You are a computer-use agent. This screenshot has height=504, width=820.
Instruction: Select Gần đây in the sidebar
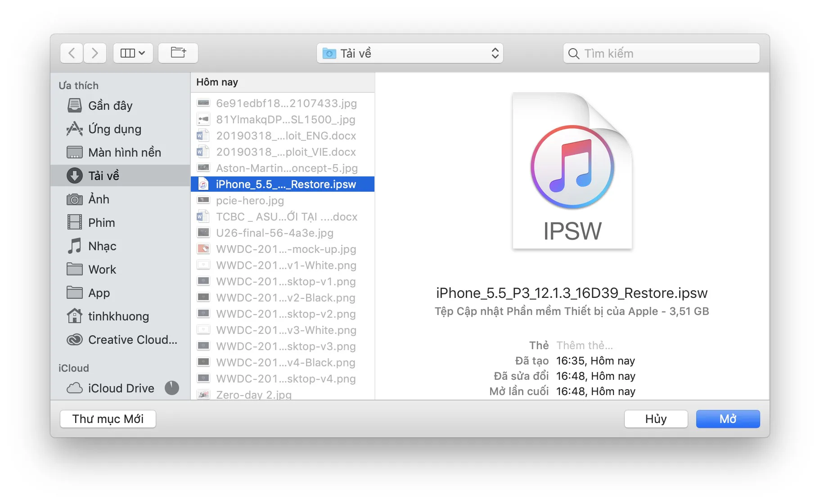pyautogui.click(x=120, y=105)
